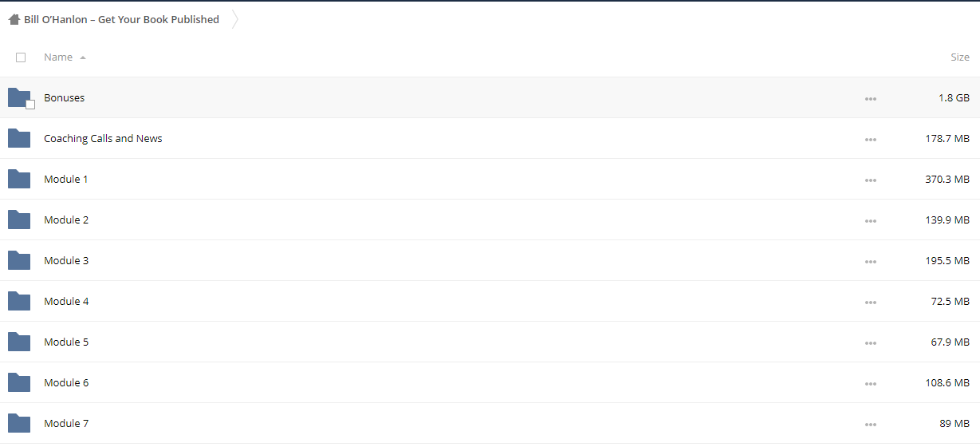This screenshot has width=980, height=447.
Task: Open more options for Module 2
Action: coord(870,221)
